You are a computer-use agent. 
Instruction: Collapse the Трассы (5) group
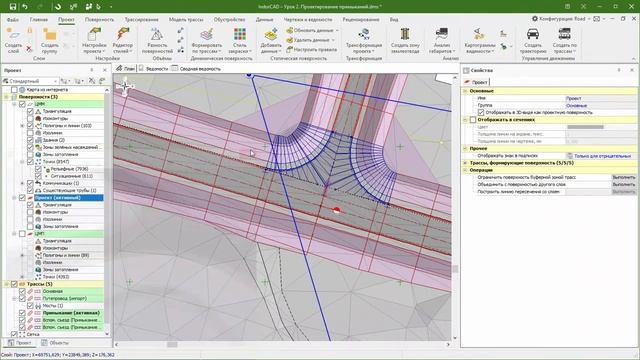6,284
